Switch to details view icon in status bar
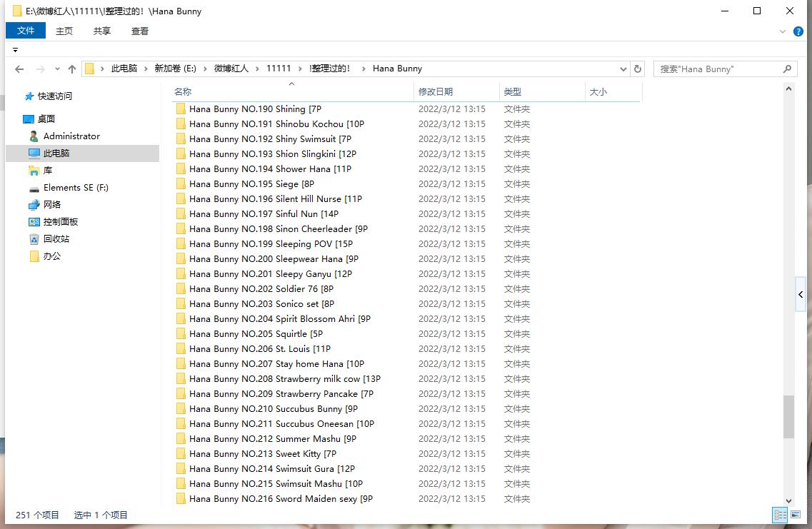This screenshot has width=812, height=529. point(779,515)
